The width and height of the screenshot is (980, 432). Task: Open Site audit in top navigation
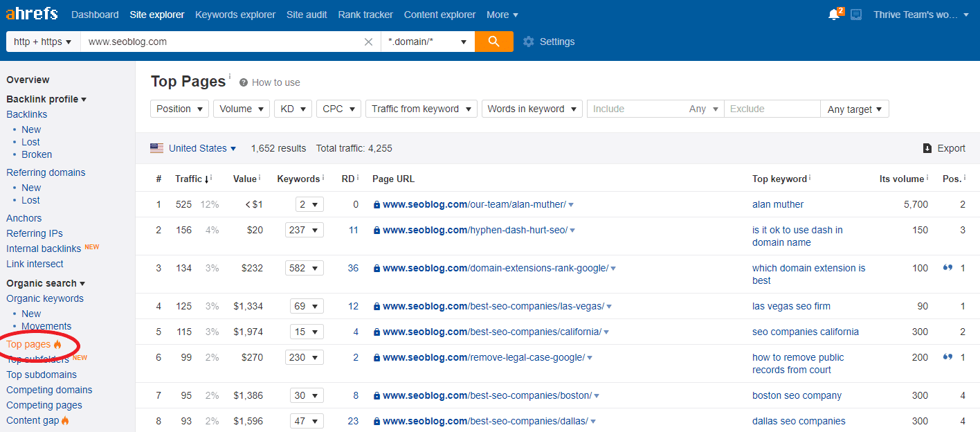307,15
